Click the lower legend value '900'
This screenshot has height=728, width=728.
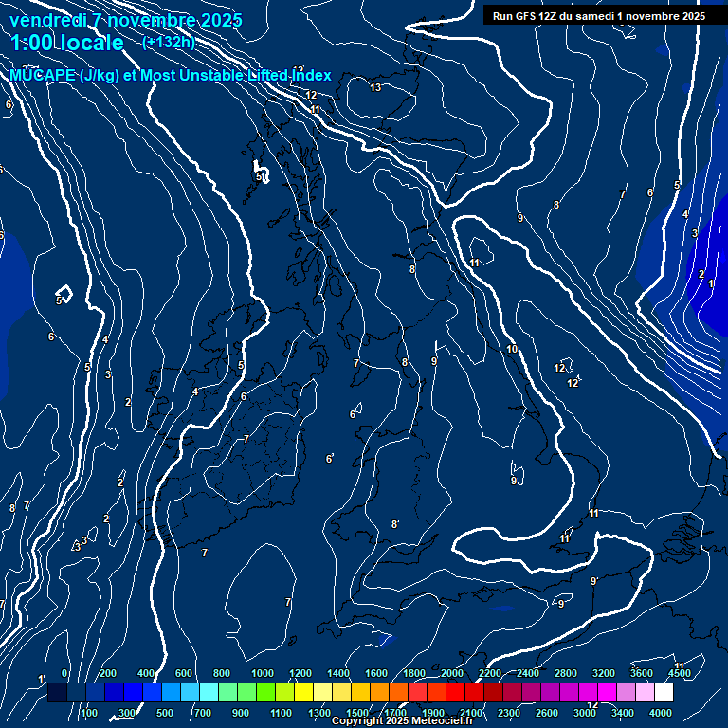point(240,713)
